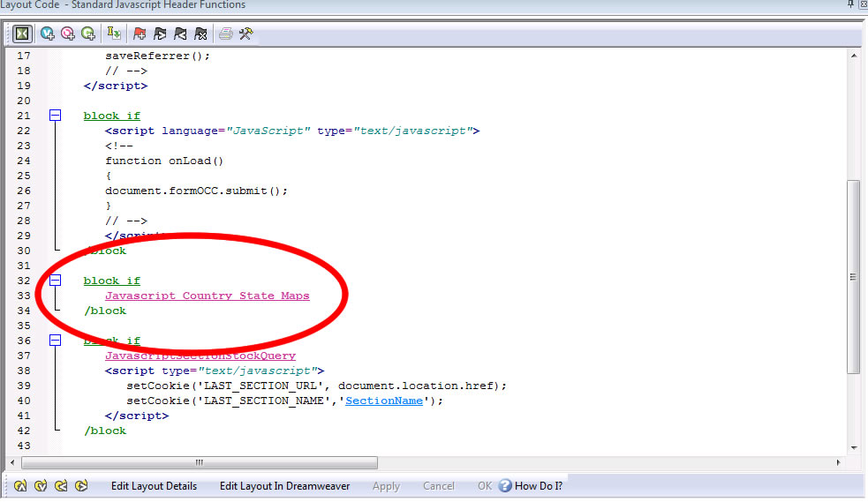Collapse the block if at line 32
The height and width of the screenshot is (502, 868).
tap(55, 281)
